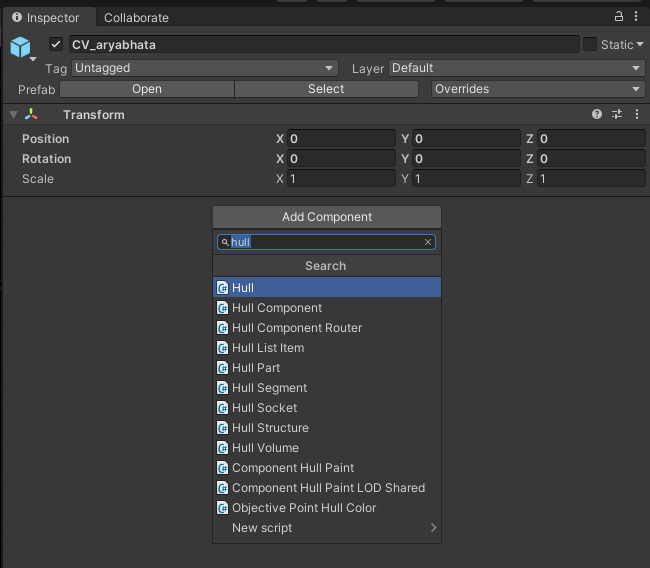Open the Layer dropdown showing Default
The width and height of the screenshot is (650, 568).
point(516,68)
